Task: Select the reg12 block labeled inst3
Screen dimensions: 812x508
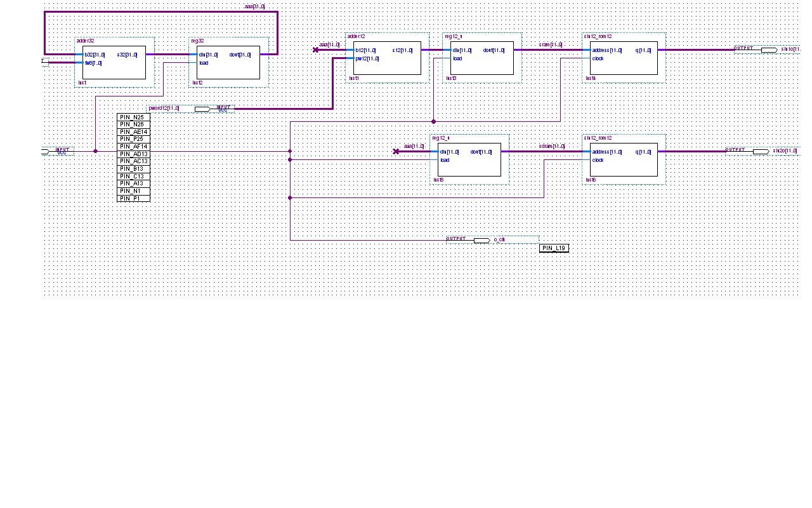Action: (482, 58)
